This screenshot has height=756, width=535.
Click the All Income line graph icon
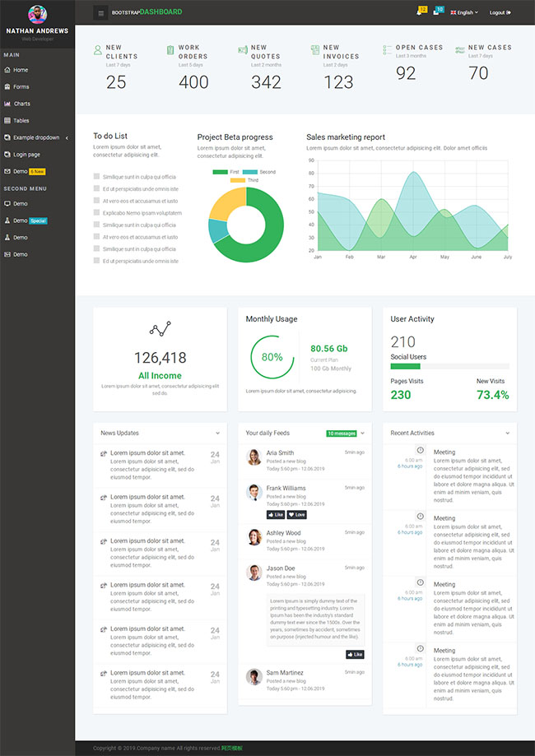160,329
